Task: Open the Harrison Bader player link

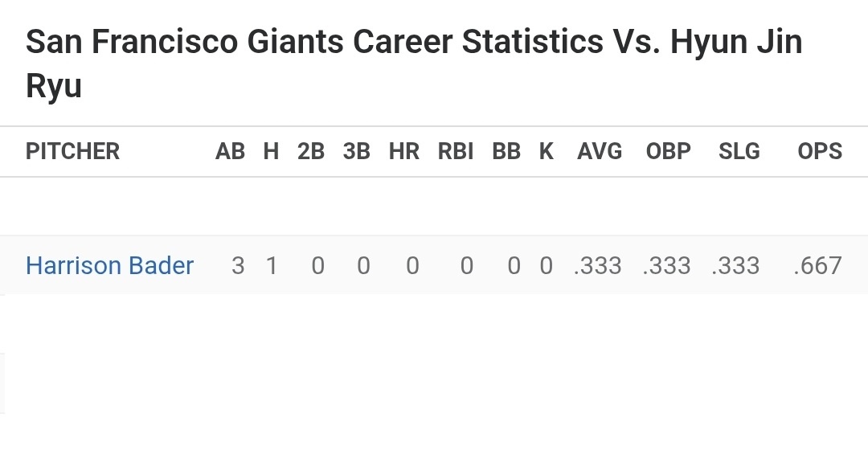Action: point(109,266)
